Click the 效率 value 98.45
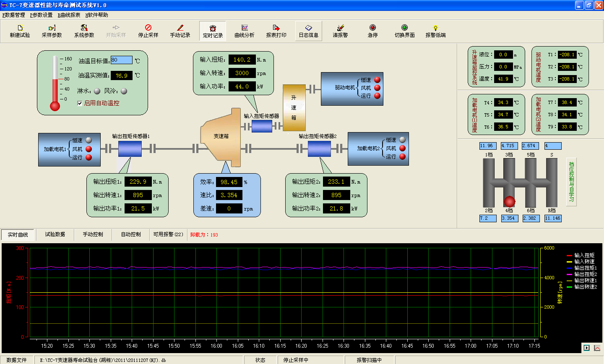Screen dimensions: 604x364 [229, 182]
